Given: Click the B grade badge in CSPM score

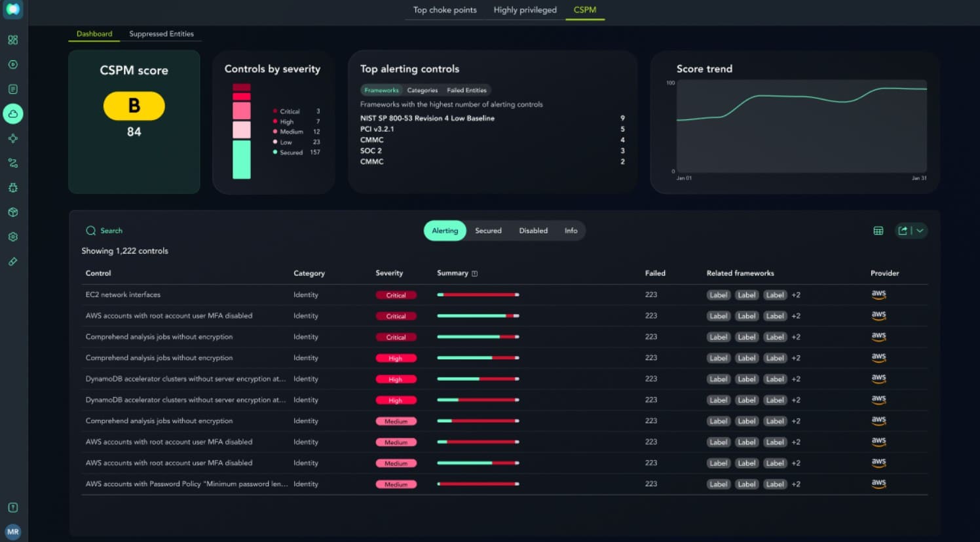Looking at the screenshot, I should [x=134, y=106].
